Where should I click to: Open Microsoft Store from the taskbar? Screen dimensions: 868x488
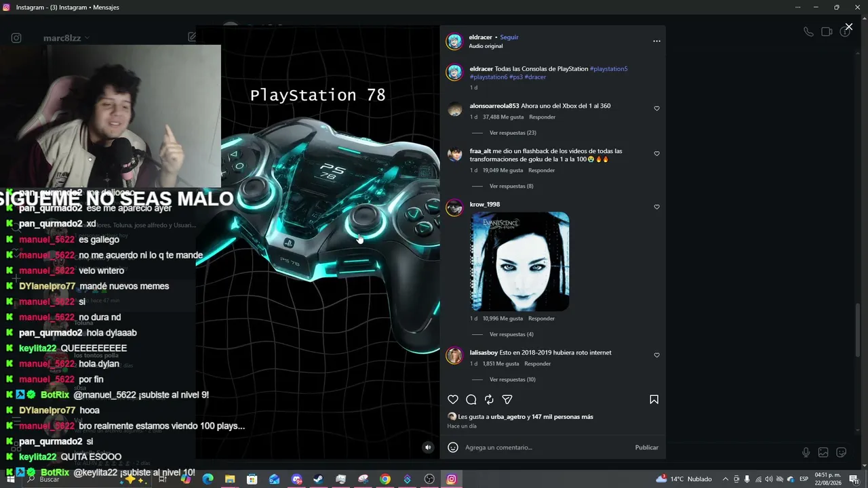click(252, 479)
